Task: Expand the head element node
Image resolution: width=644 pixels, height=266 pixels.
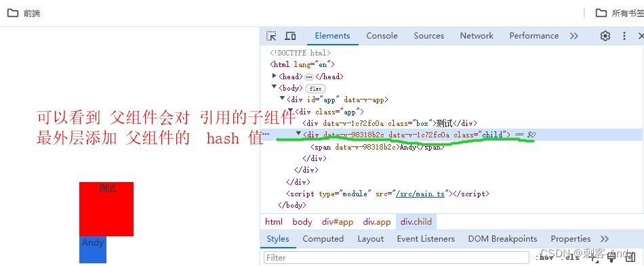Action: [x=275, y=76]
